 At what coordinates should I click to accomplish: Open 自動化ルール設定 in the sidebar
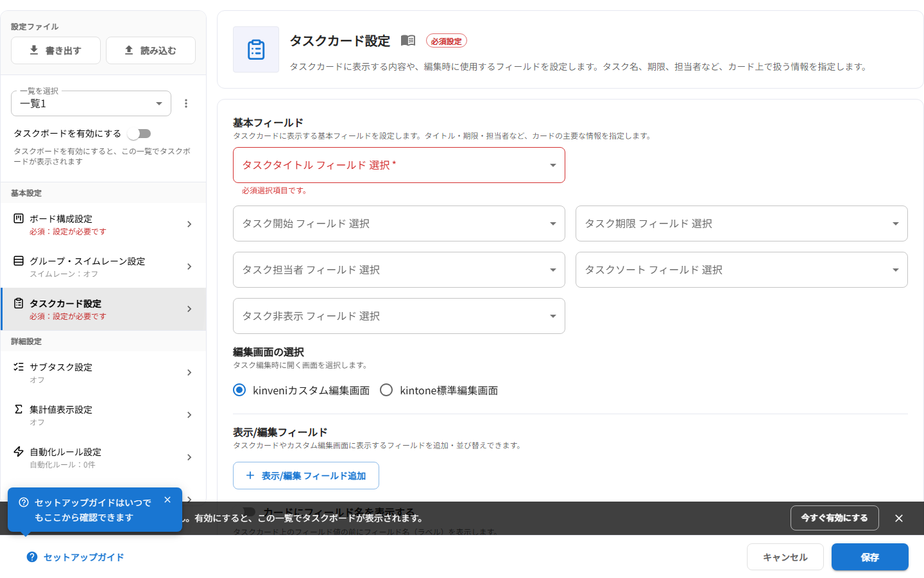pos(103,457)
